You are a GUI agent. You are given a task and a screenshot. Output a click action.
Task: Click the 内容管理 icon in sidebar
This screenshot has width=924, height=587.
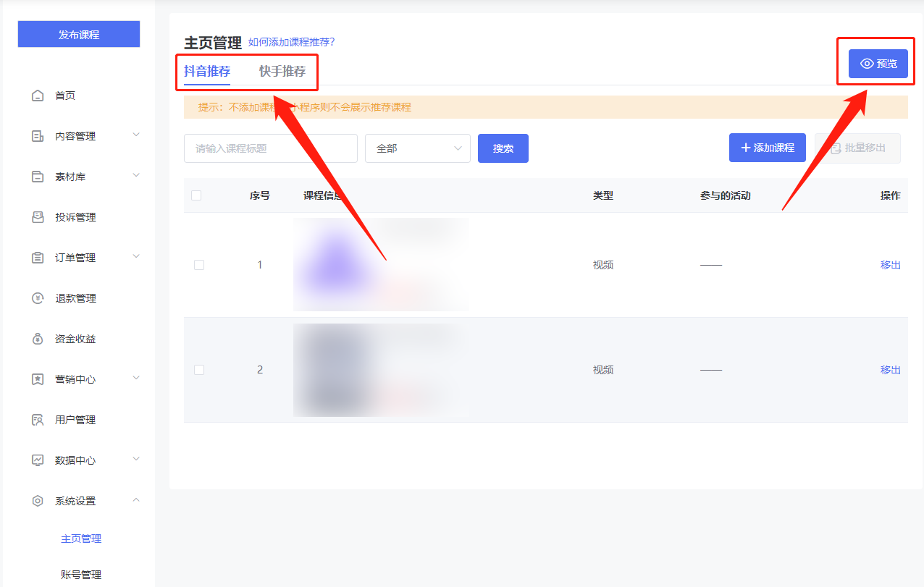click(38, 136)
